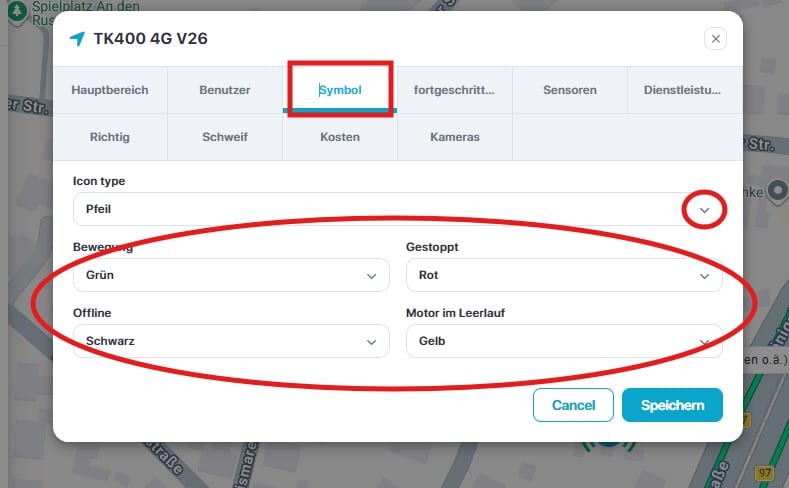Select the Symbol tab
Screen dimensions: 789x488
[x=340, y=90]
